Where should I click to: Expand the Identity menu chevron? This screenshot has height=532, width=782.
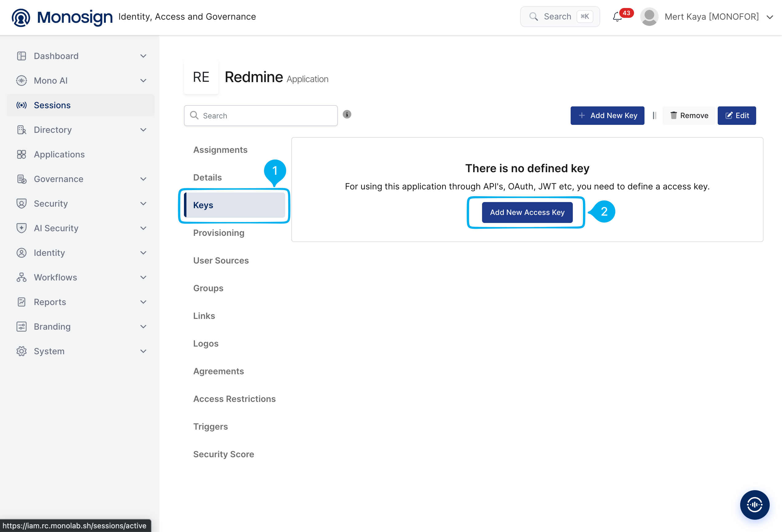point(143,252)
